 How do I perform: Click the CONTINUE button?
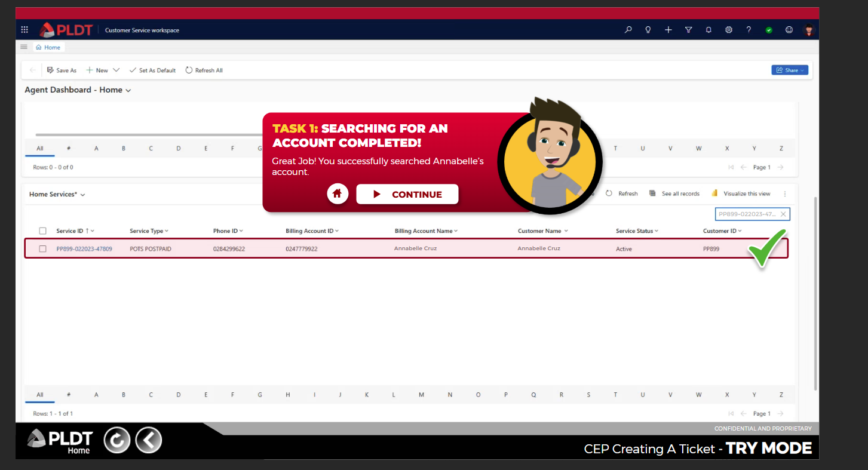coord(407,194)
